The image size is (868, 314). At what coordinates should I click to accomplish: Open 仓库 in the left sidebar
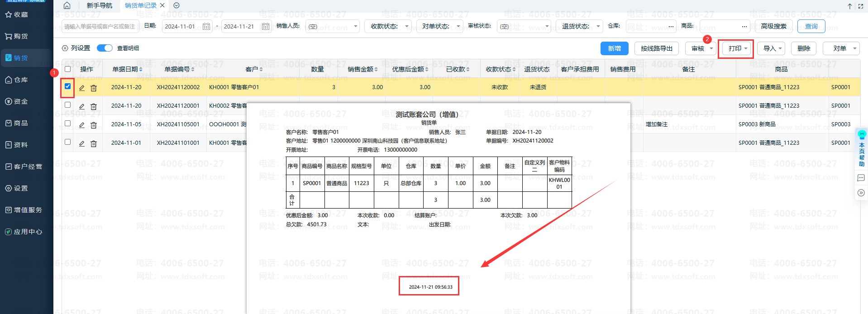(x=21, y=80)
